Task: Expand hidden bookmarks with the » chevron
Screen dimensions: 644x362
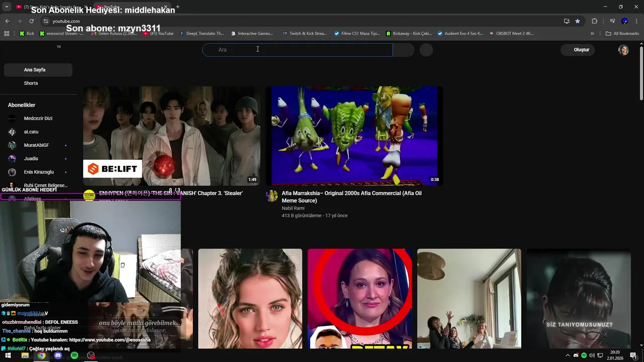Action: click(x=592, y=34)
